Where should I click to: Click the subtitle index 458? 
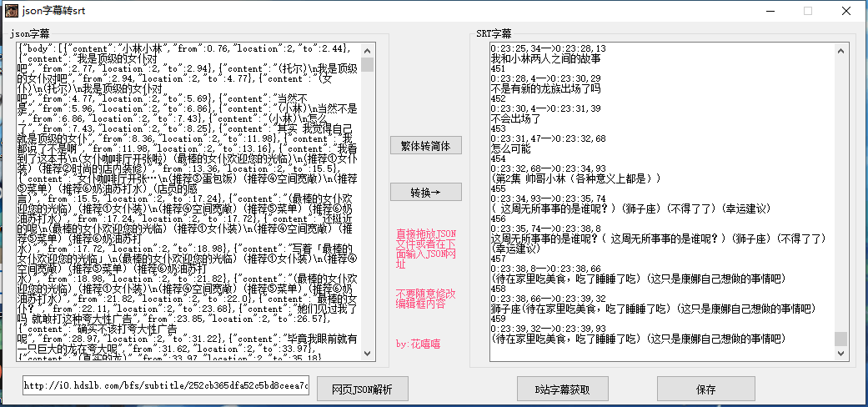(498, 289)
